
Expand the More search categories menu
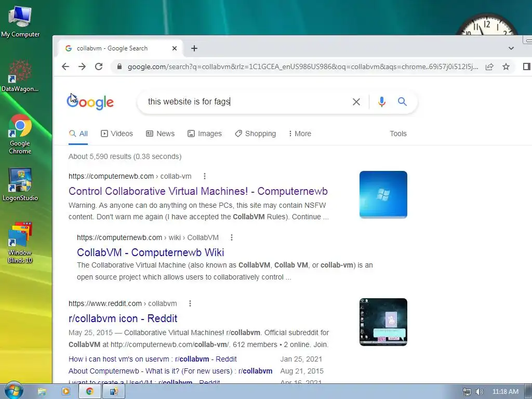300,134
